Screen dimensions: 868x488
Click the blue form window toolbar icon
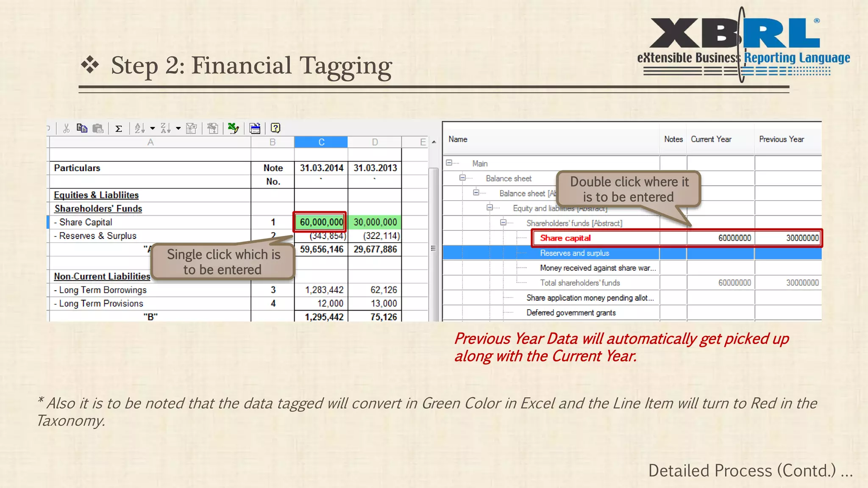tap(255, 128)
